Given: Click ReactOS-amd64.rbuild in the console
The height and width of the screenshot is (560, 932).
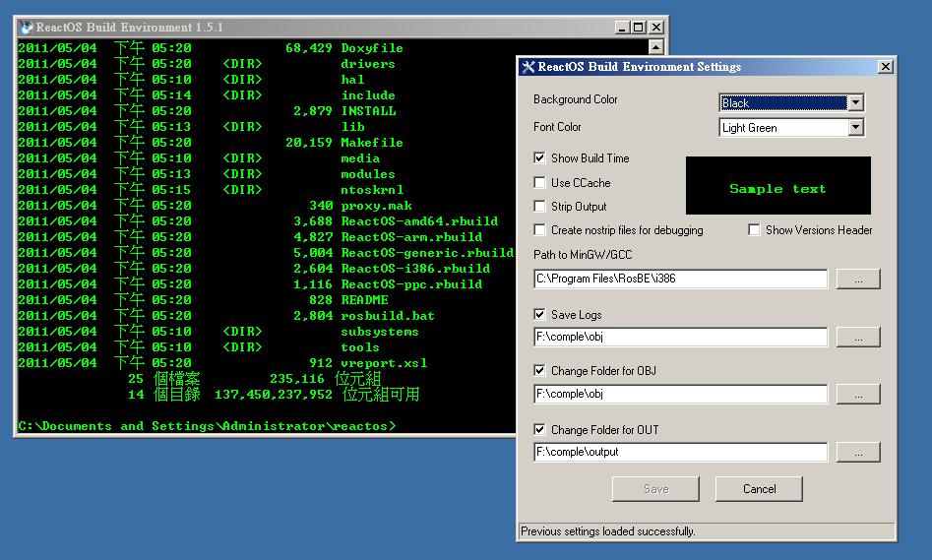Looking at the screenshot, I should (419, 221).
